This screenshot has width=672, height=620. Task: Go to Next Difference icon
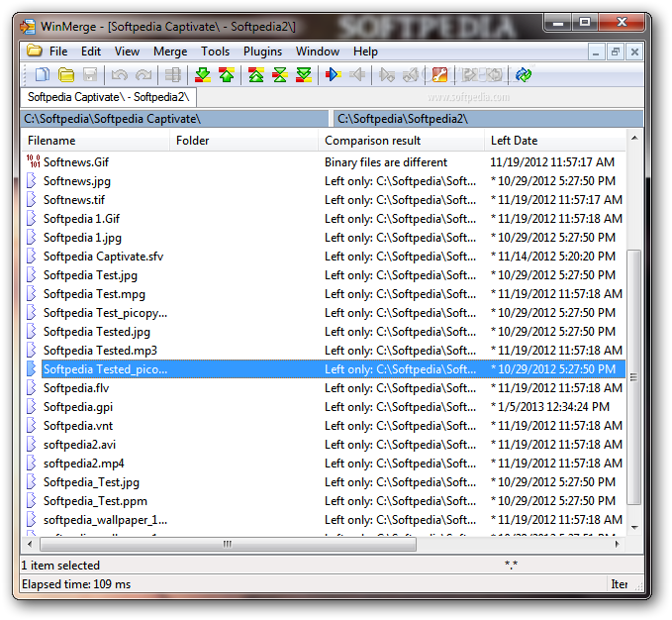tap(203, 75)
